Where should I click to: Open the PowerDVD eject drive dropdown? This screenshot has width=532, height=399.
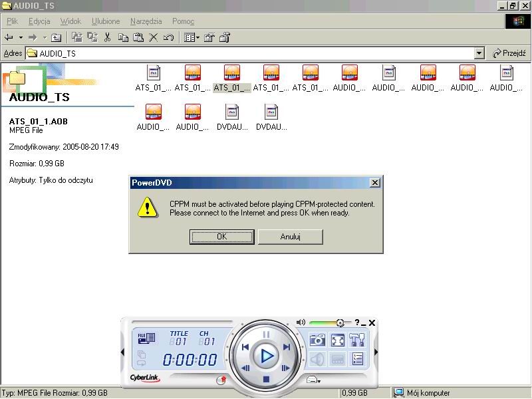tap(313, 380)
